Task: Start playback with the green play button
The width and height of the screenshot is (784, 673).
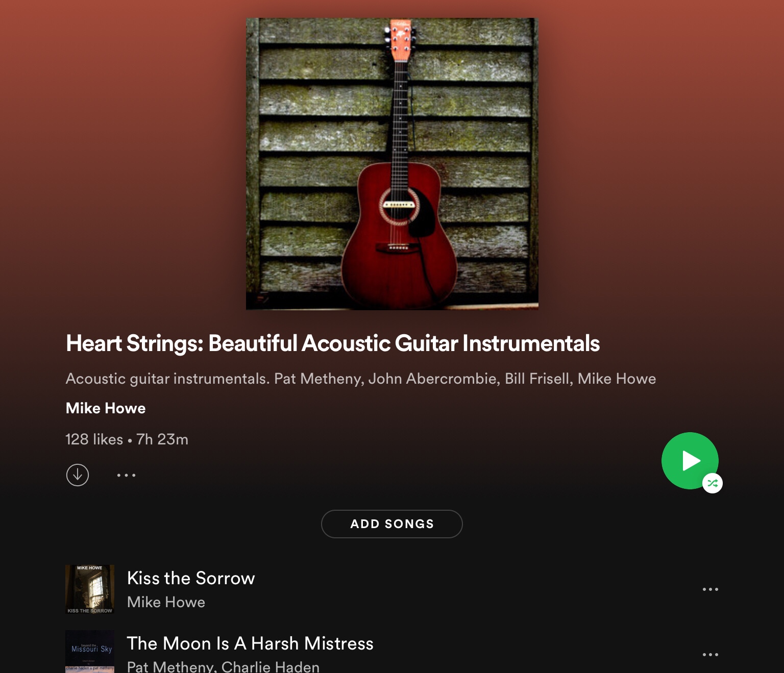Action: pyautogui.click(x=690, y=460)
